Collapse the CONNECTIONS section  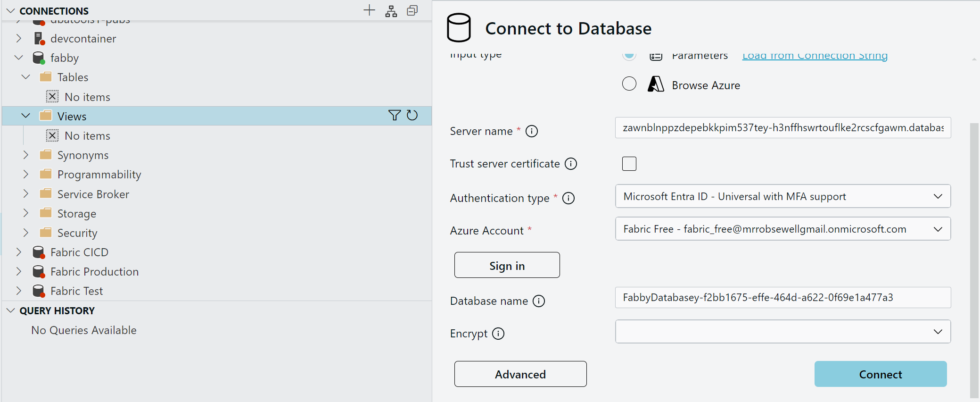point(11,10)
